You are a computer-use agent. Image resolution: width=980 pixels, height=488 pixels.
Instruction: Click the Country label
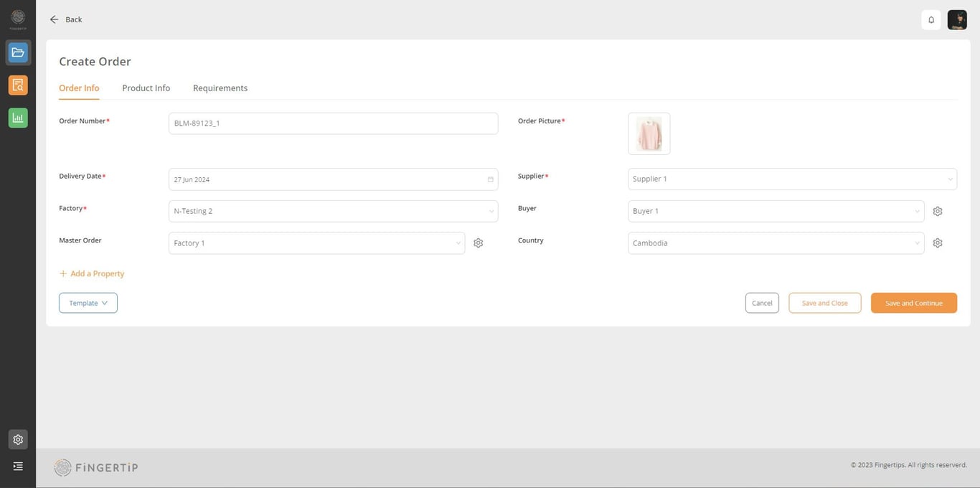point(531,240)
